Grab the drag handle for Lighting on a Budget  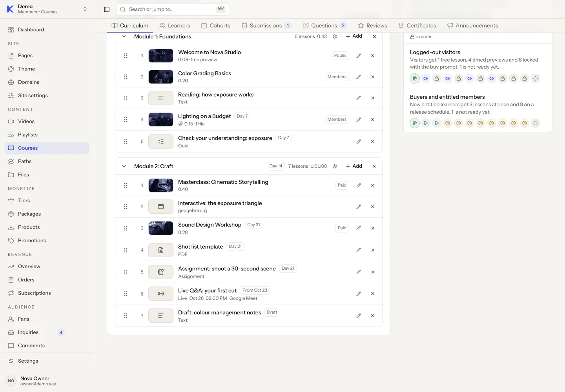(x=126, y=120)
